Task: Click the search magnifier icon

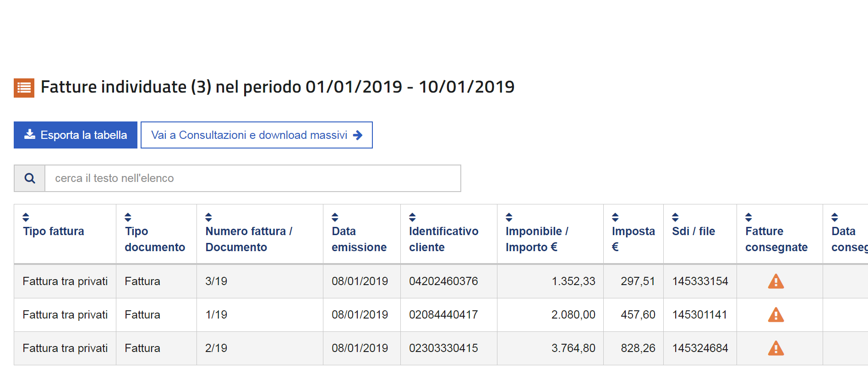Action: point(30,178)
